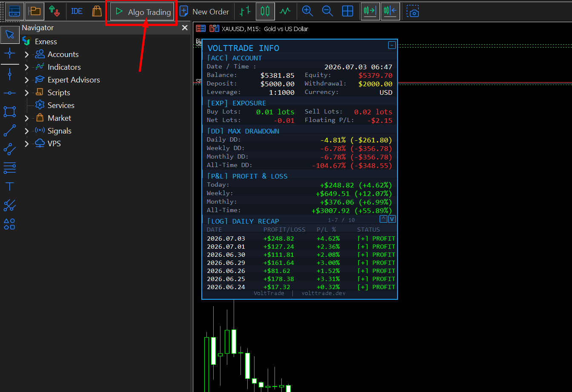The image size is (572, 392).
Task: Select the crosshair tool
Action: click(x=10, y=53)
